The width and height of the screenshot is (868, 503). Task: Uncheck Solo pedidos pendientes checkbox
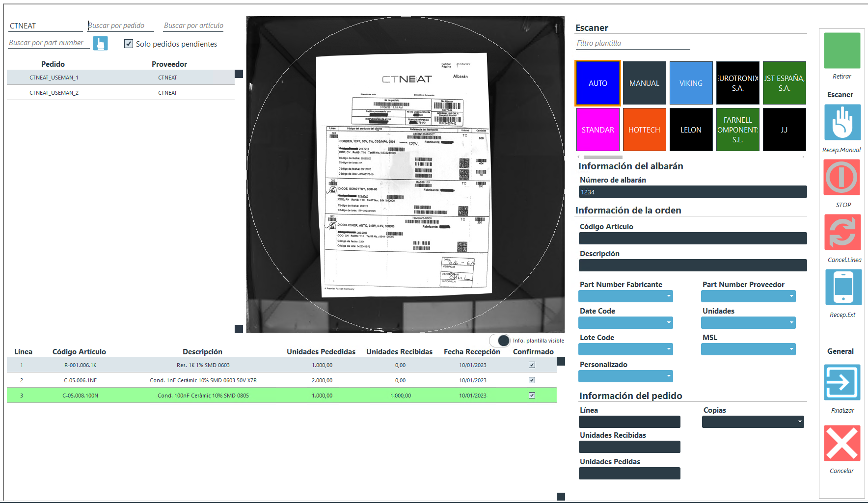point(129,44)
